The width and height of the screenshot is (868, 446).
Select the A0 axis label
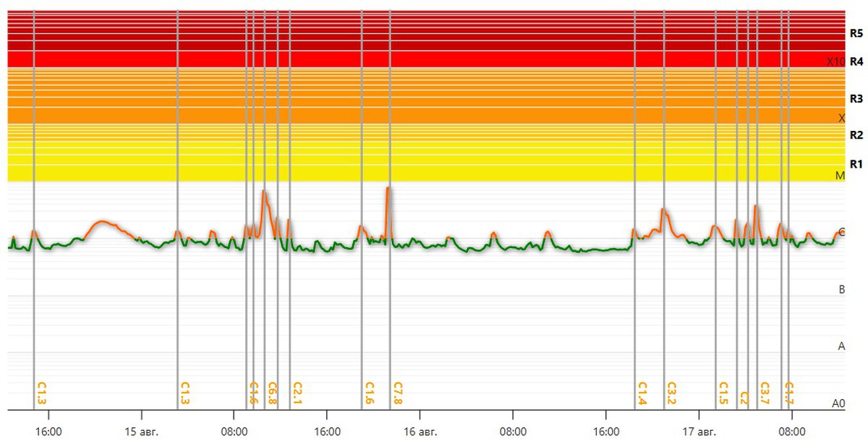(838, 403)
